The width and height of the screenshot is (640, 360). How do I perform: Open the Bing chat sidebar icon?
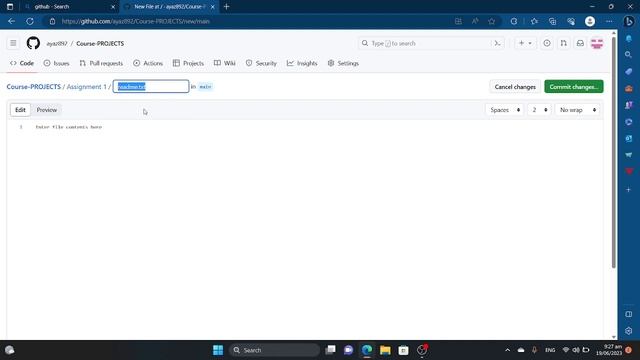click(x=629, y=21)
